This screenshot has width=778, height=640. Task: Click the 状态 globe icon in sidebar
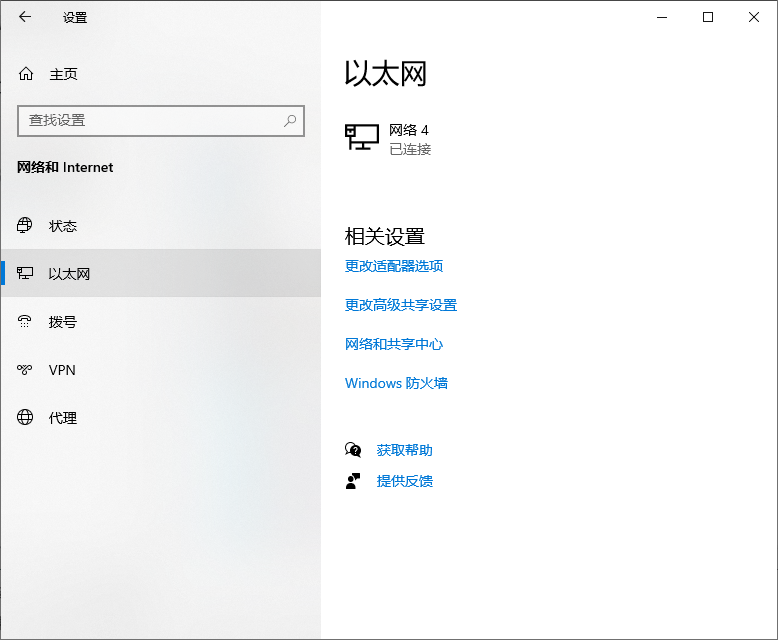click(25, 225)
